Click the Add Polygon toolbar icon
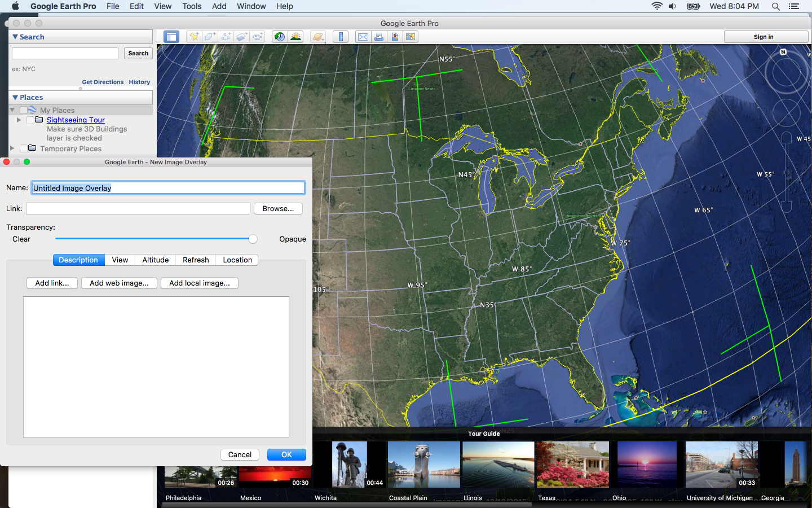This screenshot has width=812, height=508. pos(210,37)
